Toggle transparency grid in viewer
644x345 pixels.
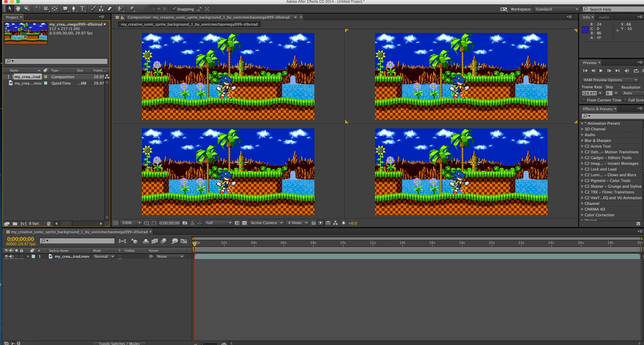pyautogui.click(x=244, y=223)
